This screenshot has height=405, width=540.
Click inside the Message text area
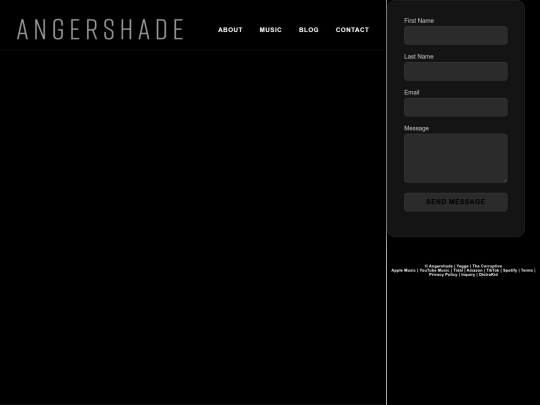(456, 158)
